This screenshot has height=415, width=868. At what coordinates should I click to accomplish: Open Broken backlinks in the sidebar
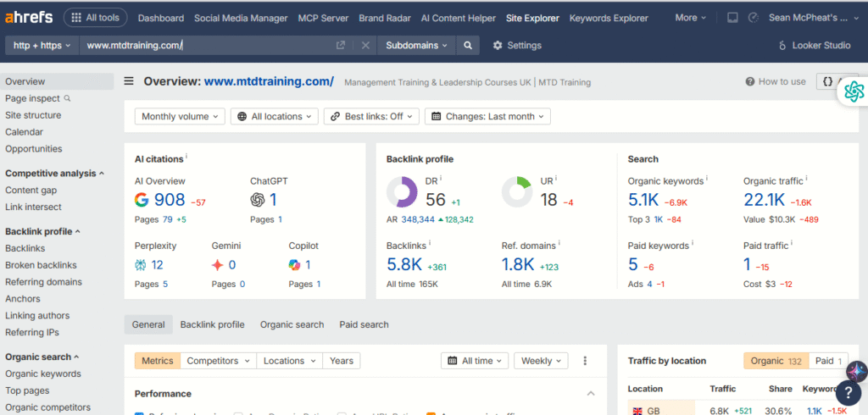coord(41,265)
